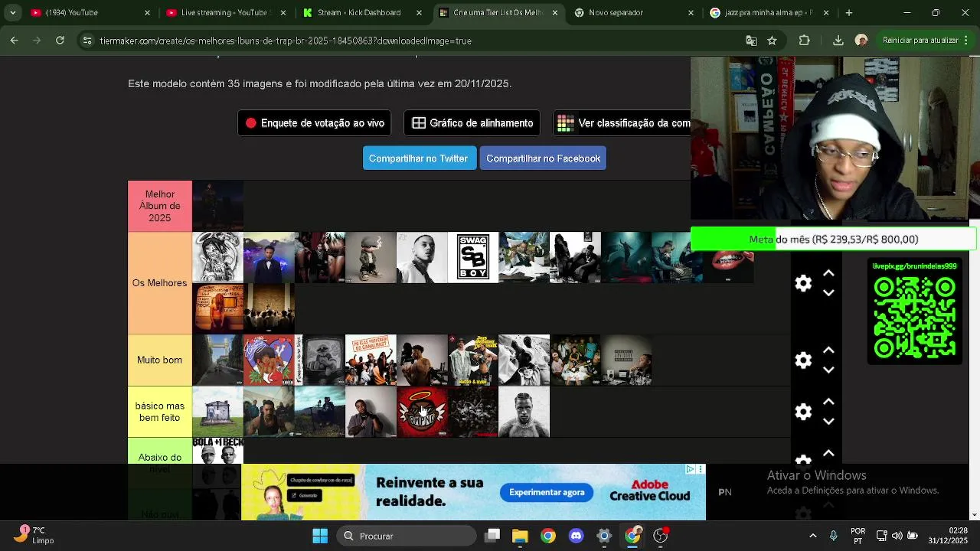Open POR PT language switcher
This screenshot has width=980, height=551.
coord(858,536)
